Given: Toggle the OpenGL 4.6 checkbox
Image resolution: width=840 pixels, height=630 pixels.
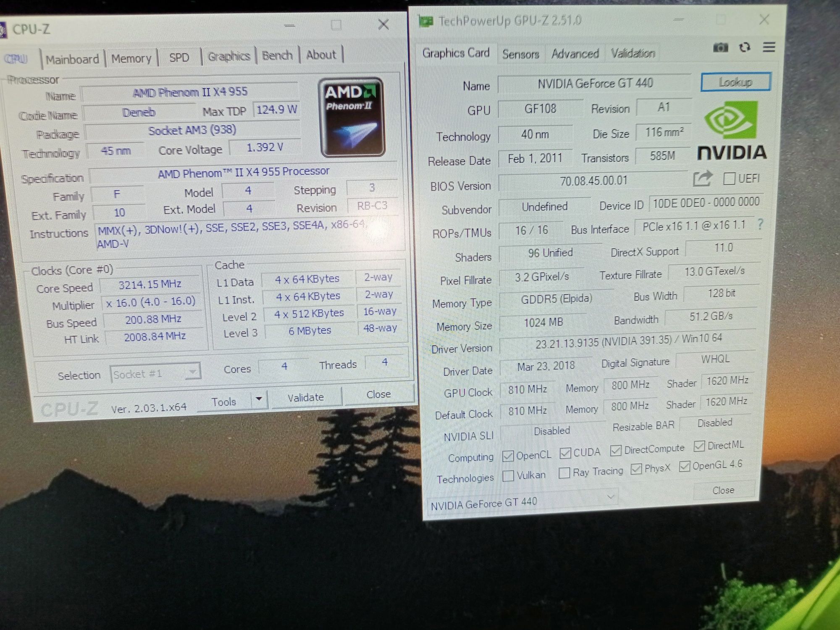Looking at the screenshot, I should pos(684,466).
